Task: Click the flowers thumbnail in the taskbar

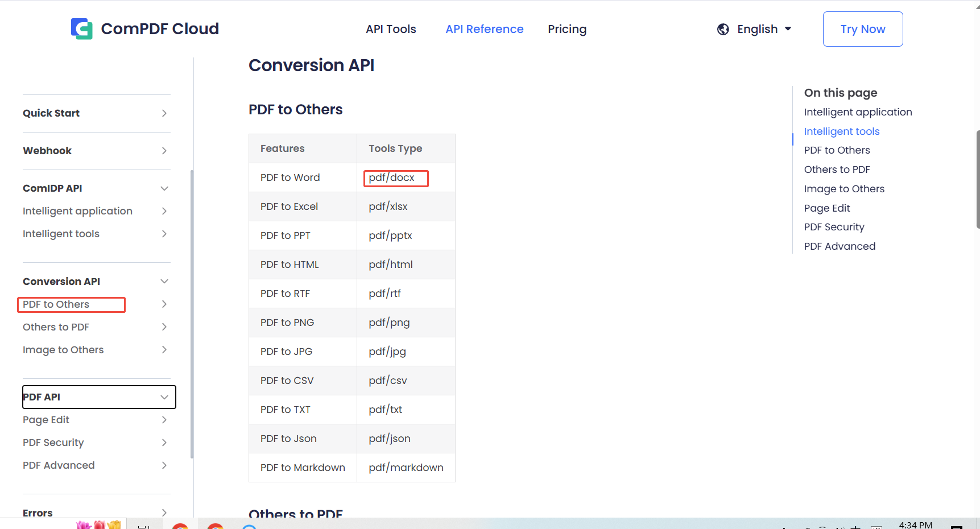Action: tap(98, 524)
